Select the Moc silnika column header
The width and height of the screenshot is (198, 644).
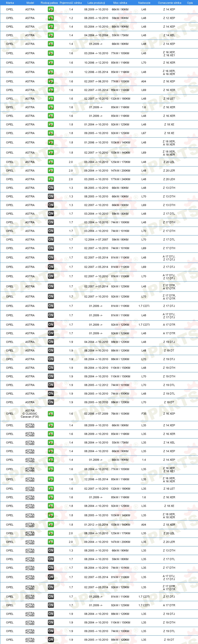[x=120, y=3]
